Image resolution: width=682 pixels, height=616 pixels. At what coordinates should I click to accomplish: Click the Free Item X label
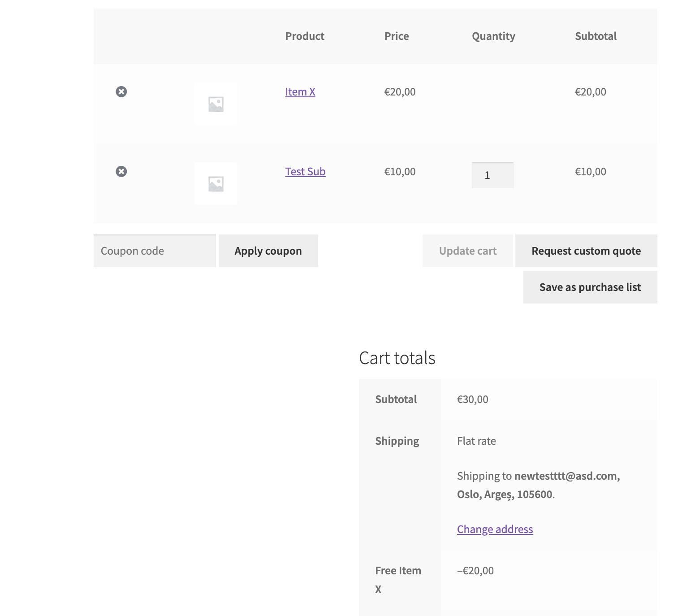[398, 580]
